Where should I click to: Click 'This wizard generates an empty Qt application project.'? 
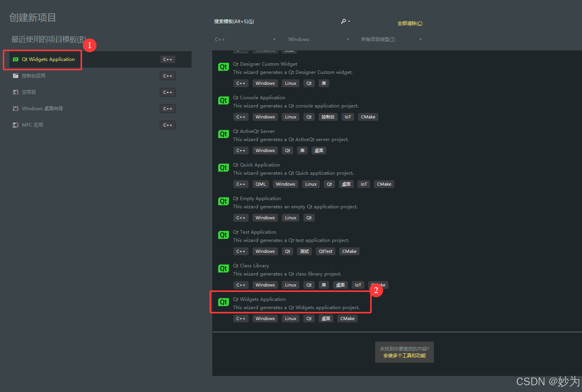click(295, 207)
